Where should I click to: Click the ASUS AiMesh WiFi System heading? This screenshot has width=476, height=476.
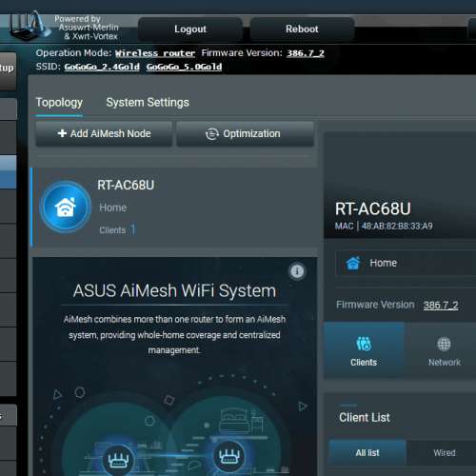point(174,290)
